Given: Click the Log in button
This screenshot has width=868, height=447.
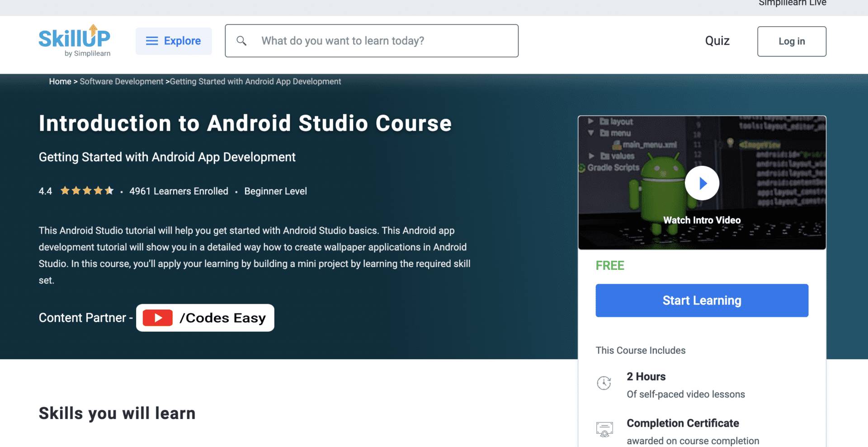Looking at the screenshot, I should tap(792, 41).
